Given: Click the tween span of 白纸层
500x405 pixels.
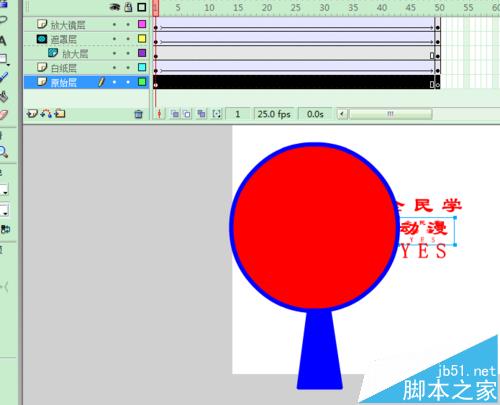Looking at the screenshot, I should 297,68.
